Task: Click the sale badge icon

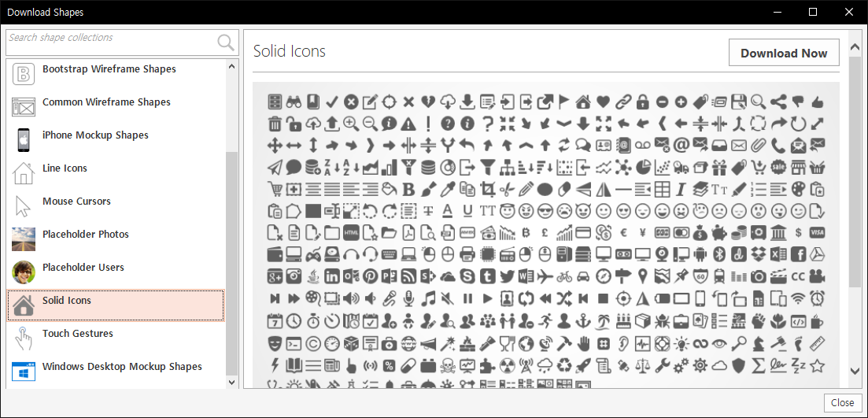Action: coord(778,167)
